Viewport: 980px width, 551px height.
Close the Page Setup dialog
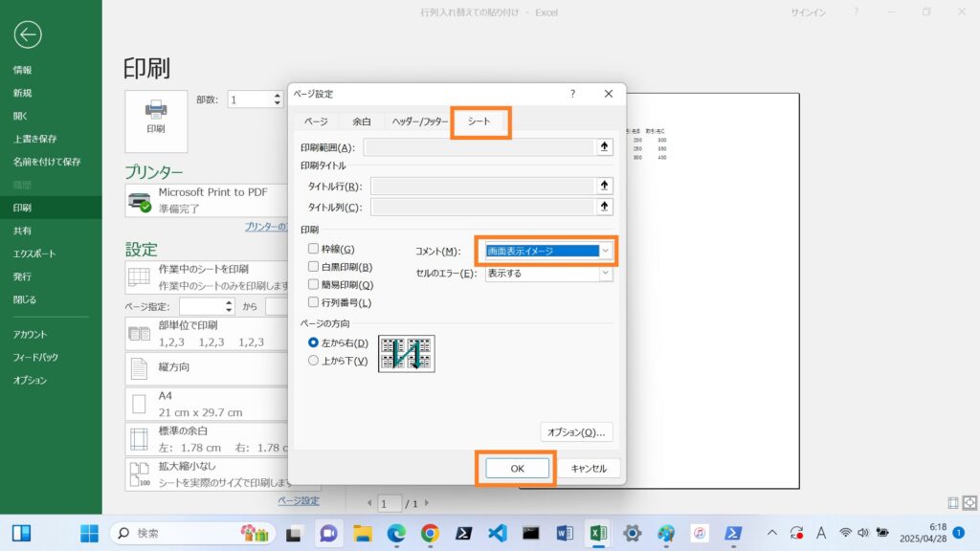click(608, 94)
